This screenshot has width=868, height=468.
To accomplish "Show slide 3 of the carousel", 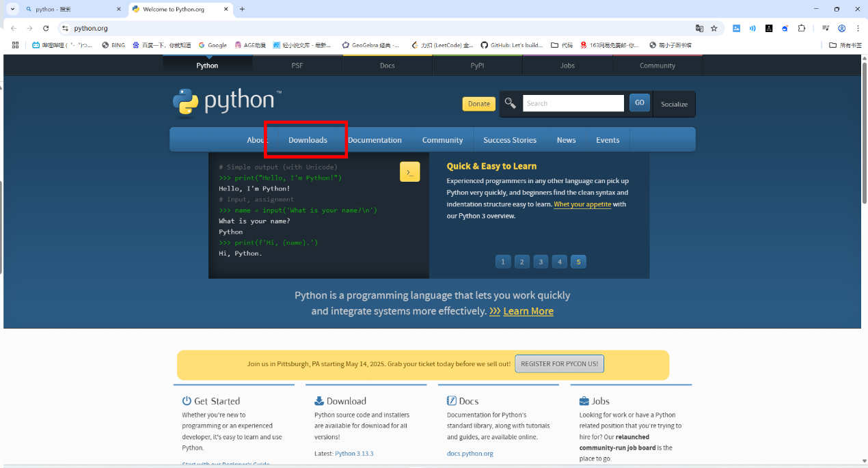I will click(x=541, y=262).
